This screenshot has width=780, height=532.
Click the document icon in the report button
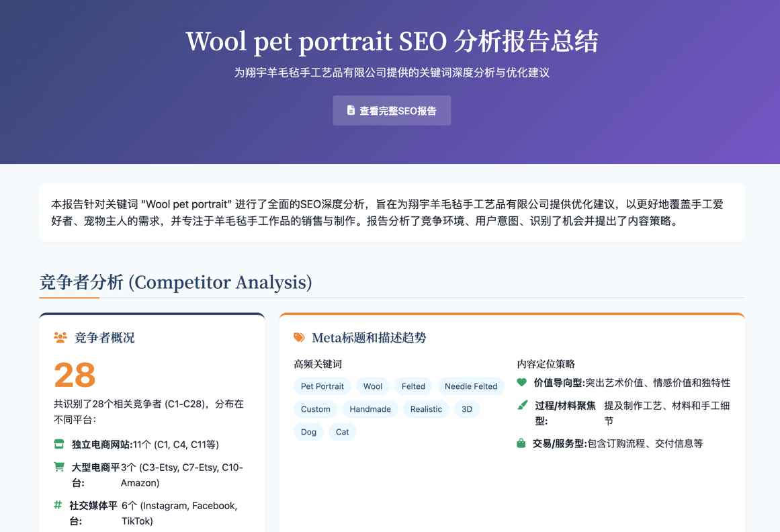point(351,110)
